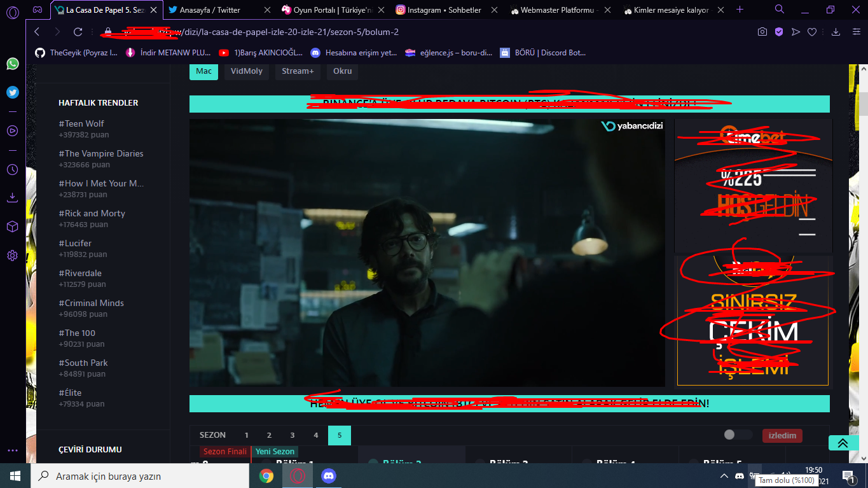Click the send-to-flow arrow icon

[796, 32]
